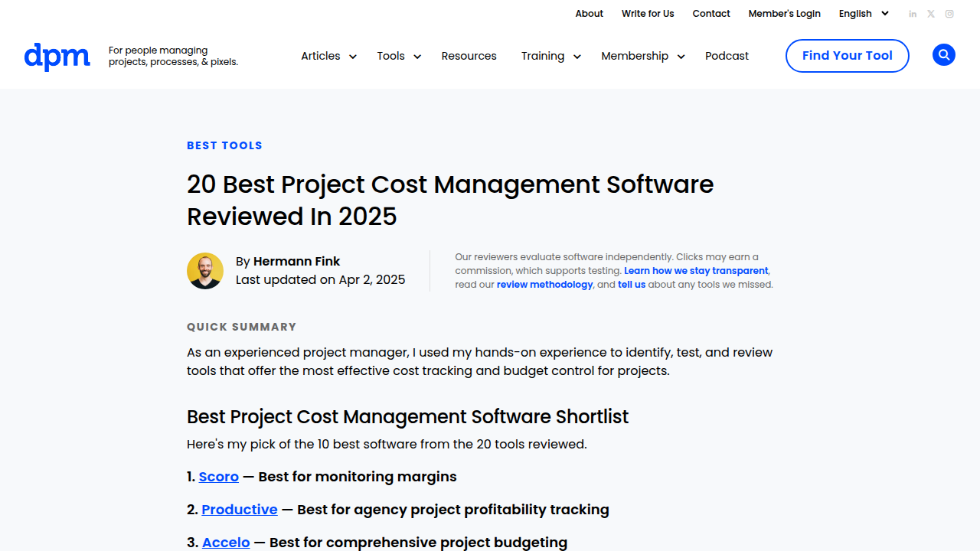
Task: Expand the Training menu chevron
Action: pos(577,57)
